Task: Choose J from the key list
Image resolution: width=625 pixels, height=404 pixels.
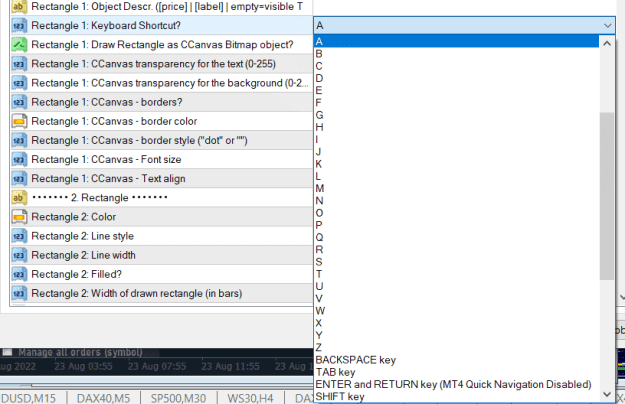Action: (x=456, y=152)
